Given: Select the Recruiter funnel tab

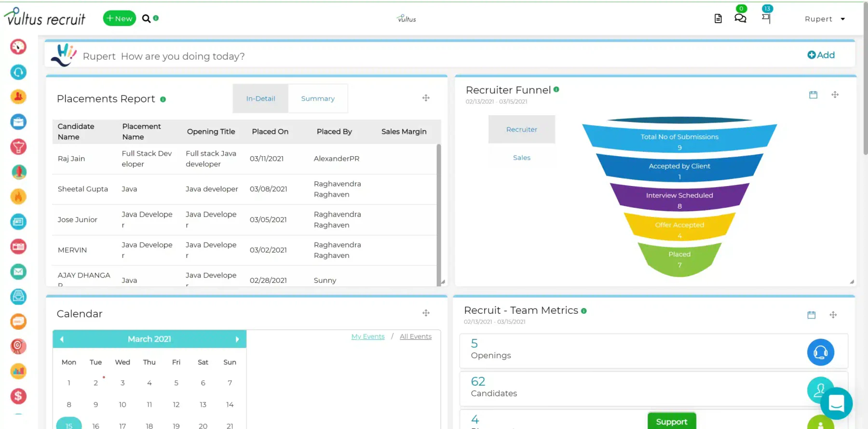Looking at the screenshot, I should click(x=522, y=129).
